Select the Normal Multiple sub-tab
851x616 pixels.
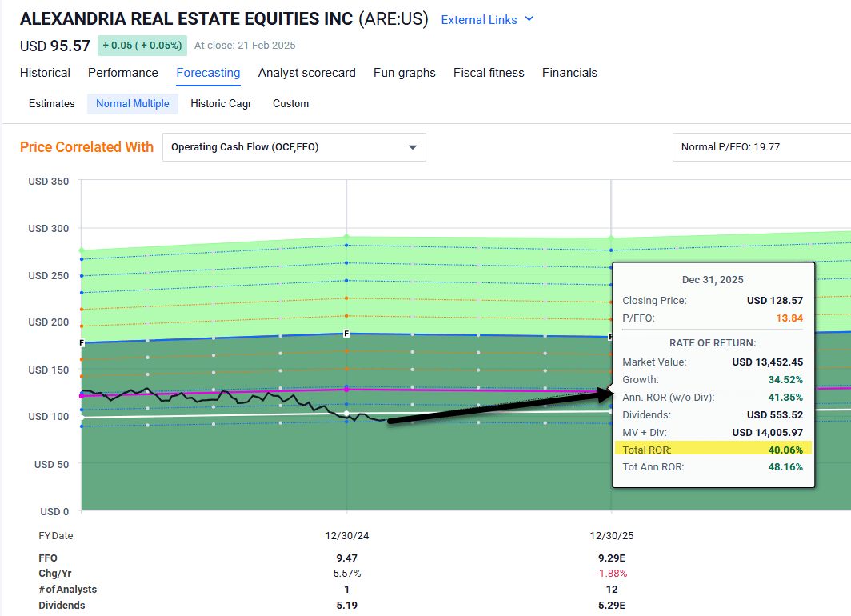point(132,103)
